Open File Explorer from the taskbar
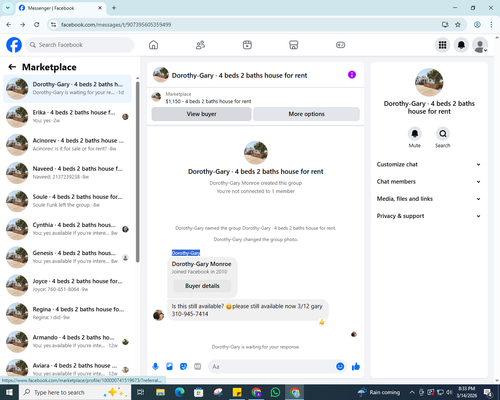 [160, 392]
